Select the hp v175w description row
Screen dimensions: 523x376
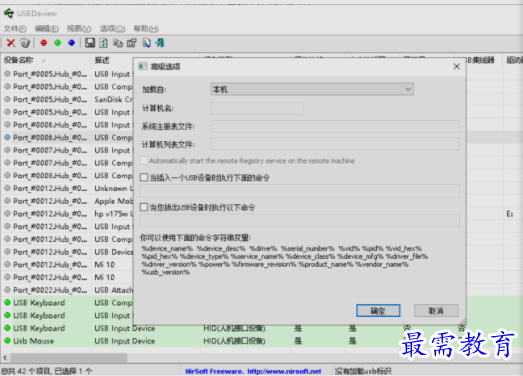(113, 214)
